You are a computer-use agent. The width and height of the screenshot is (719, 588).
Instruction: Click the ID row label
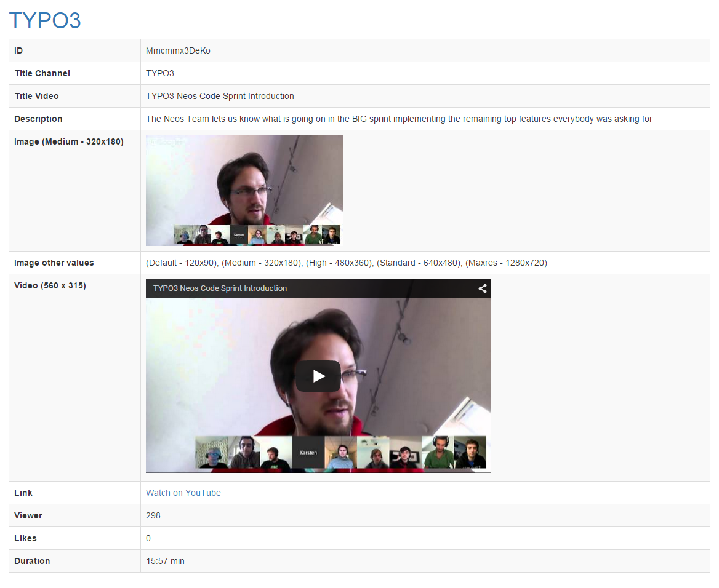click(x=18, y=50)
